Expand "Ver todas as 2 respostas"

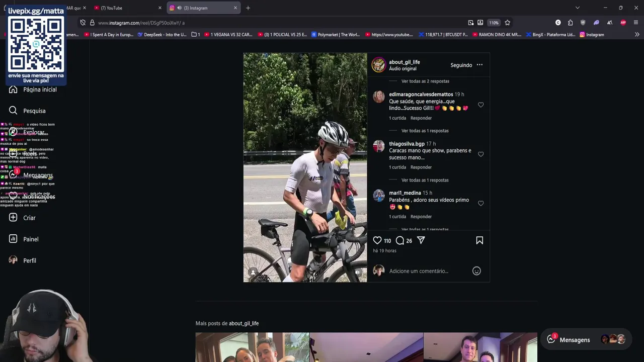pyautogui.click(x=425, y=81)
